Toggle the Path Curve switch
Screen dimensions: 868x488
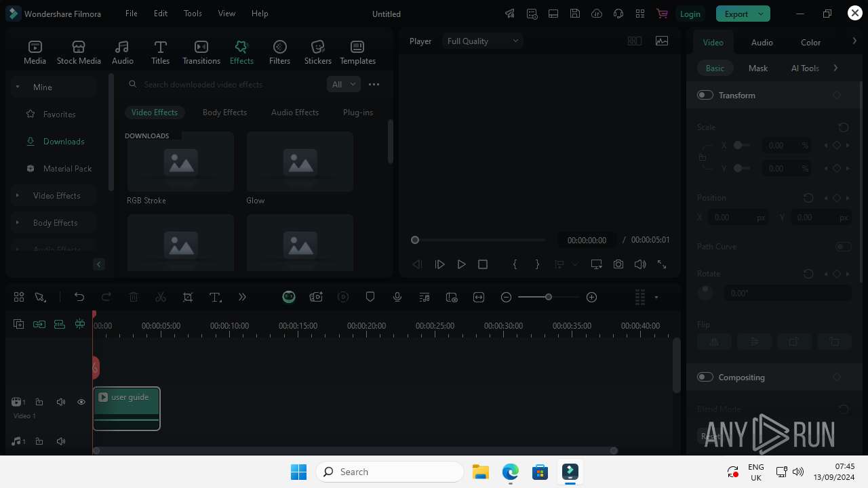coord(844,247)
